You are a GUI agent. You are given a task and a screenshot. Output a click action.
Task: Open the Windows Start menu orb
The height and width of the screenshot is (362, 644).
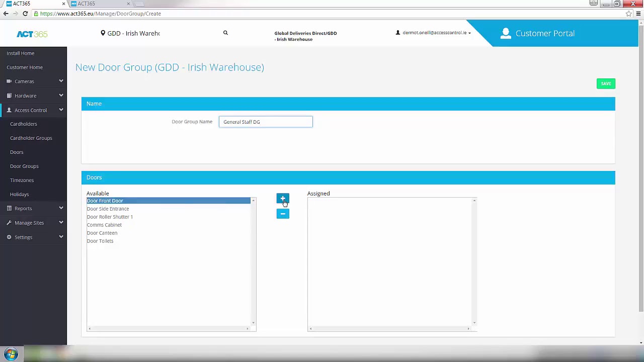pyautogui.click(x=11, y=354)
